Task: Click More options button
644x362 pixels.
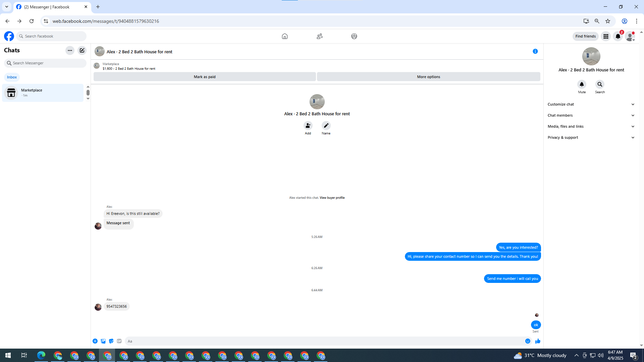Action: coord(429,77)
